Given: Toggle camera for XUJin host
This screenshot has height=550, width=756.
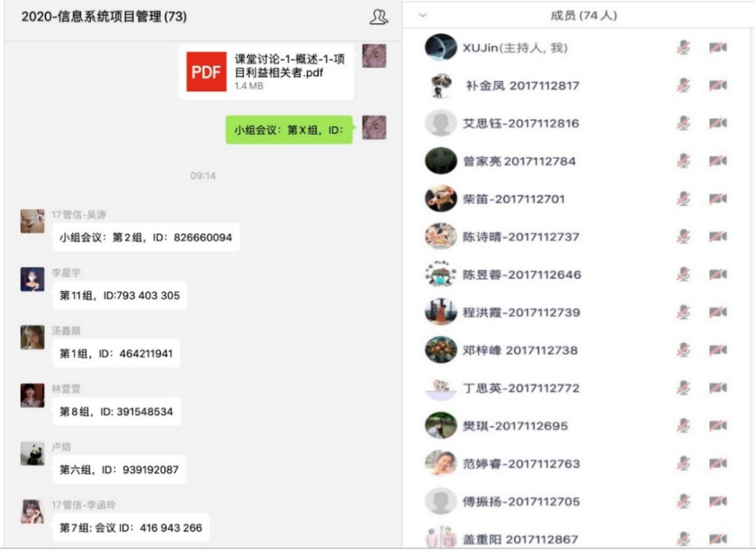Looking at the screenshot, I should [x=718, y=48].
